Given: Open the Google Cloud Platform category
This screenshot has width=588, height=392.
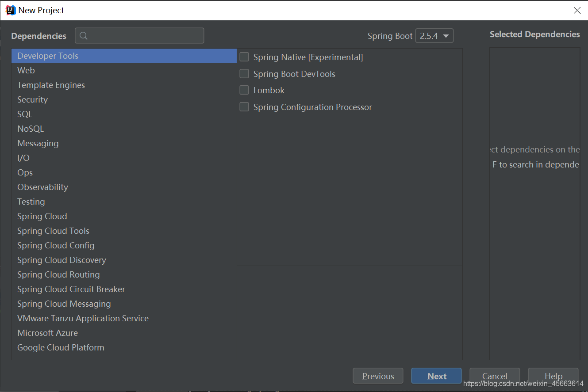Looking at the screenshot, I should 124,347.
